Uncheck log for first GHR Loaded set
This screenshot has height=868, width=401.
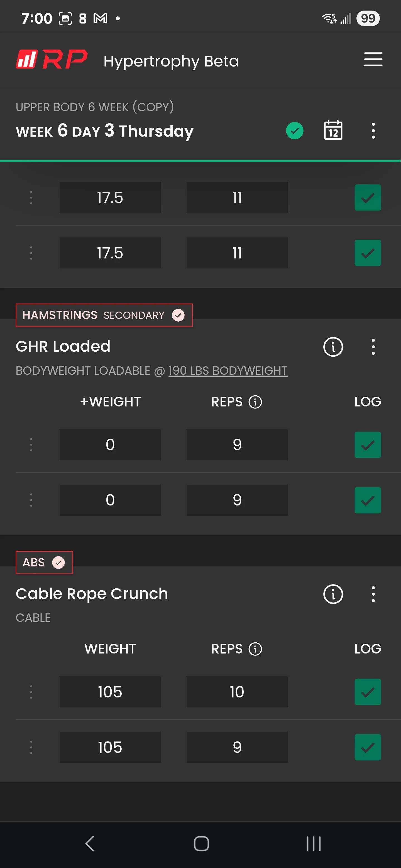click(368, 445)
